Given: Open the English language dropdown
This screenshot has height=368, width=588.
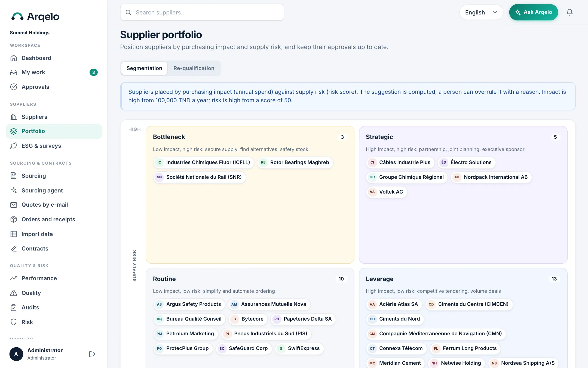Looking at the screenshot, I should click(x=481, y=12).
